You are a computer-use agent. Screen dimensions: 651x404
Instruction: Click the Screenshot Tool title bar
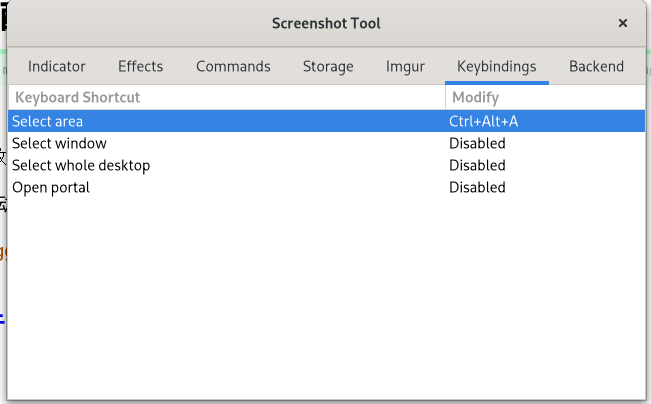326,23
